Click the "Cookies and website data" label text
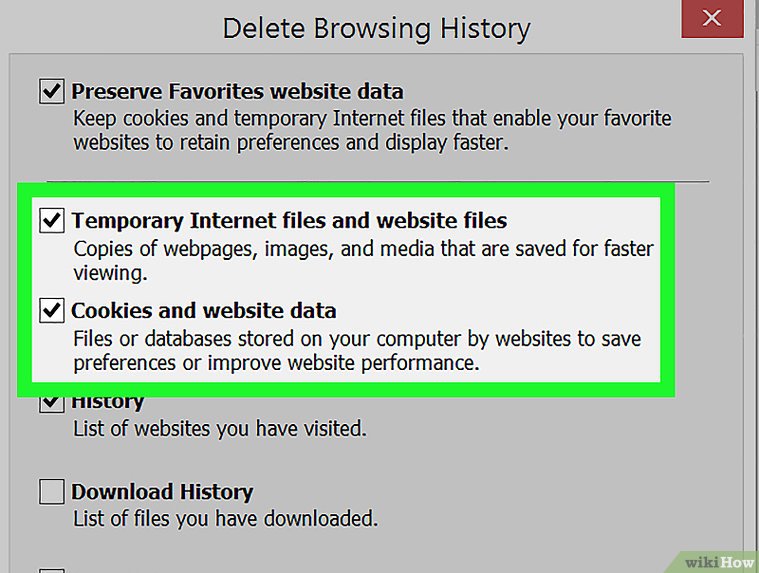 (203, 310)
